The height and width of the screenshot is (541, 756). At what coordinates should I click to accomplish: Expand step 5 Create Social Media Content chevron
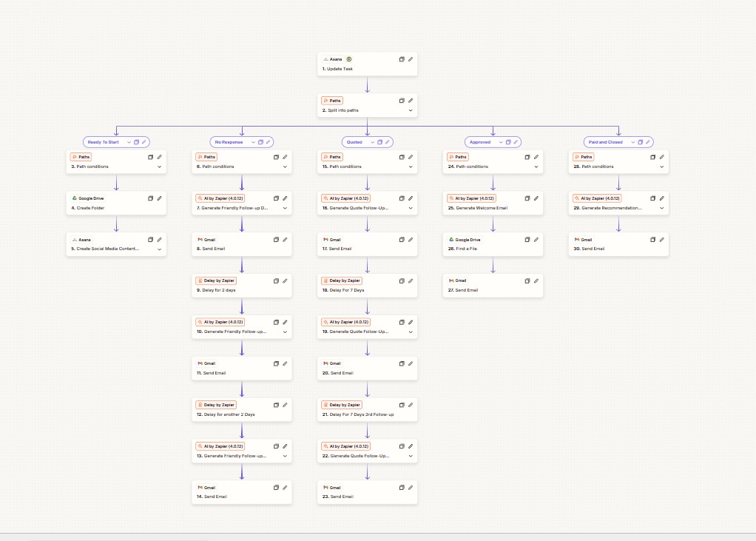[160, 249]
